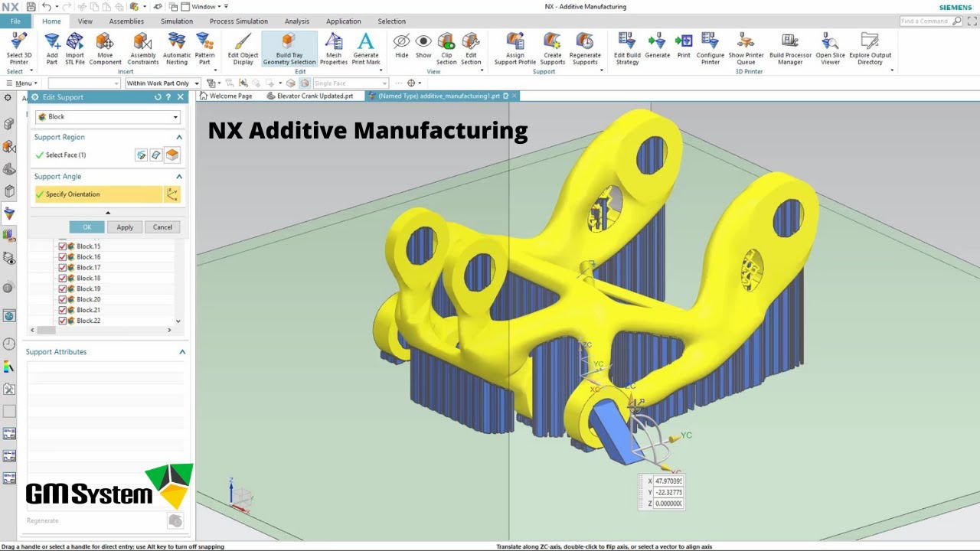Screen dimensions: 980x551
Task: Collapse the Support Attributes section
Action: 182,352
